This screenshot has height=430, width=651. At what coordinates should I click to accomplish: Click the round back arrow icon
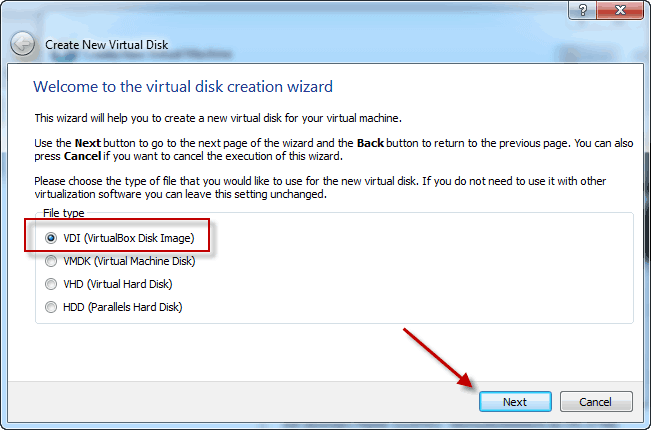coord(22,44)
